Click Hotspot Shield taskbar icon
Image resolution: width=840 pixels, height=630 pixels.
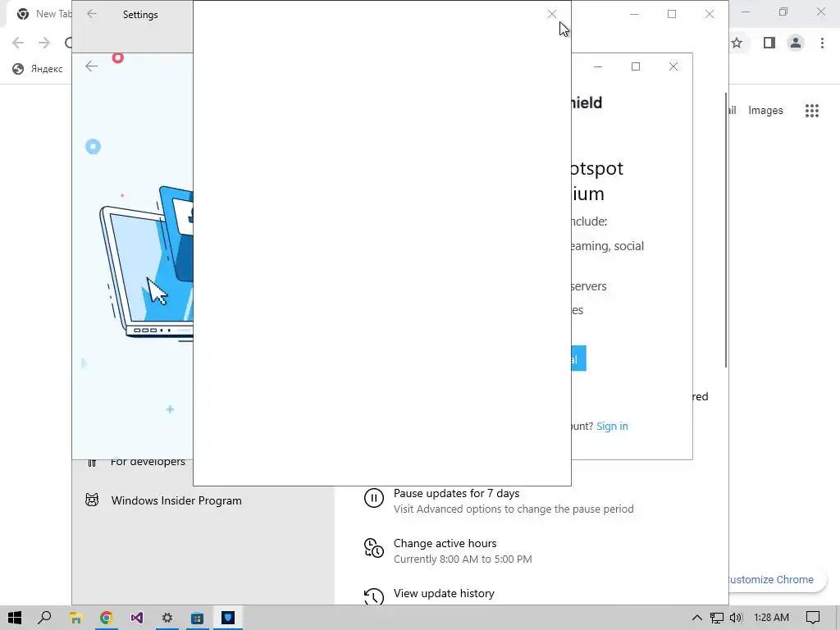(x=228, y=618)
